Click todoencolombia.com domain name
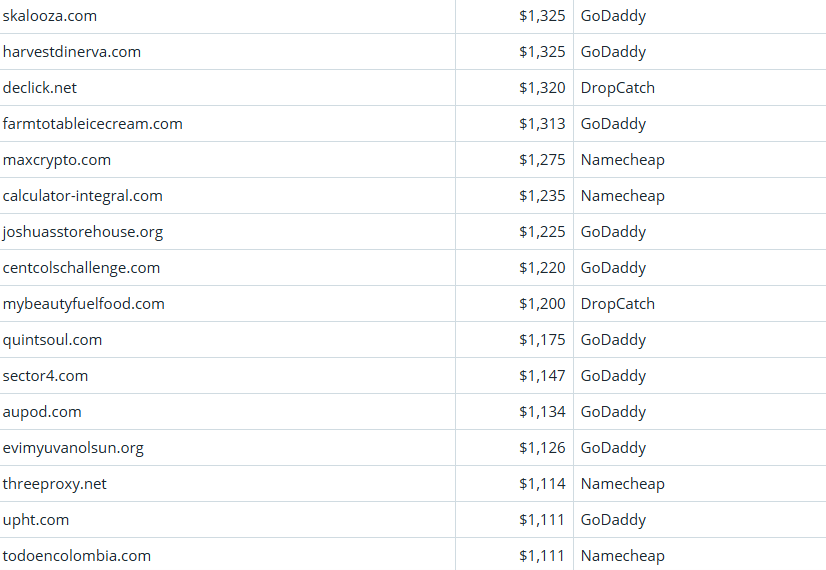This screenshot has width=826, height=570. 77,556
